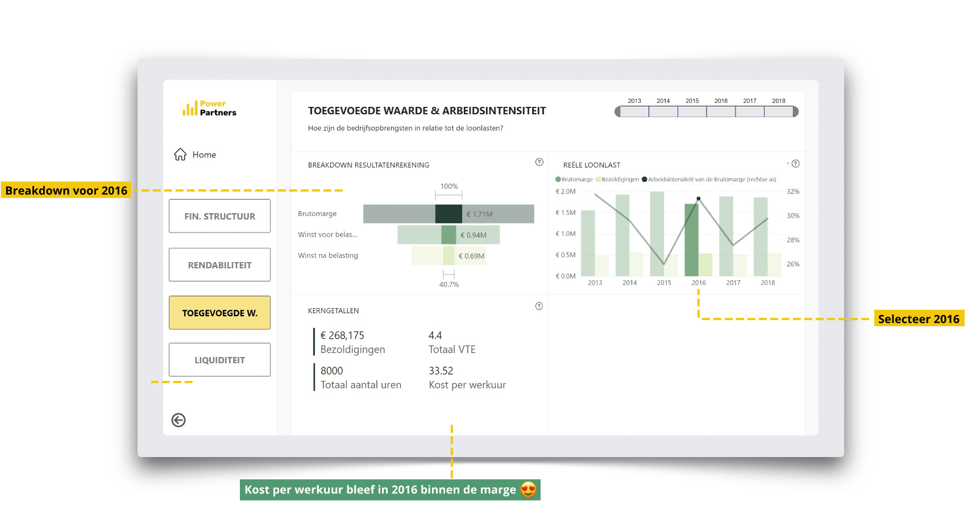Open help icon for Kerngetallen
The image size is (980, 523).
pos(539,306)
